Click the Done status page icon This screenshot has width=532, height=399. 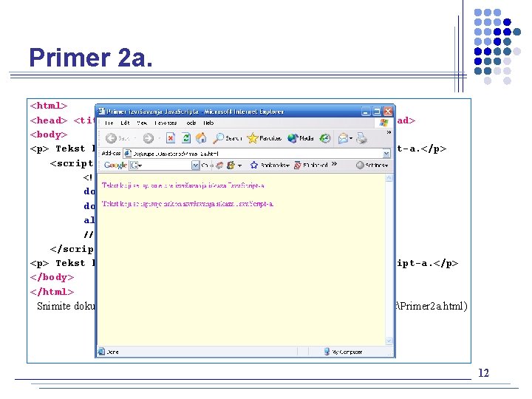point(101,352)
